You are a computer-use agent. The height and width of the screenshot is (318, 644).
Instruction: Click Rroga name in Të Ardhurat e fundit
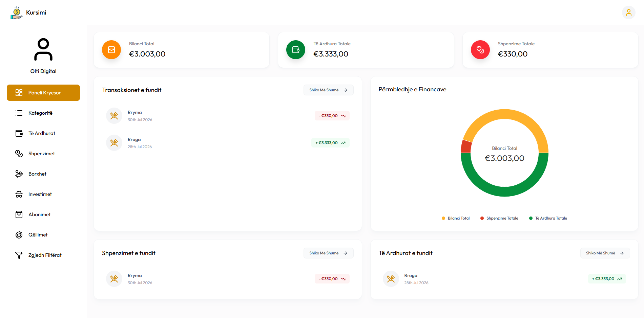pos(411,276)
